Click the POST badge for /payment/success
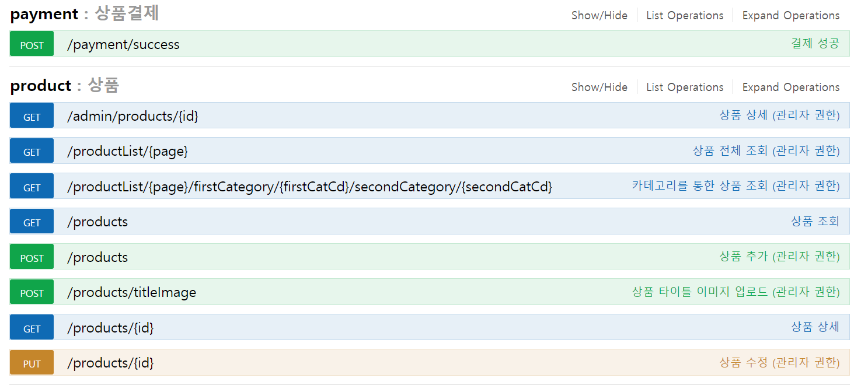 (x=32, y=44)
